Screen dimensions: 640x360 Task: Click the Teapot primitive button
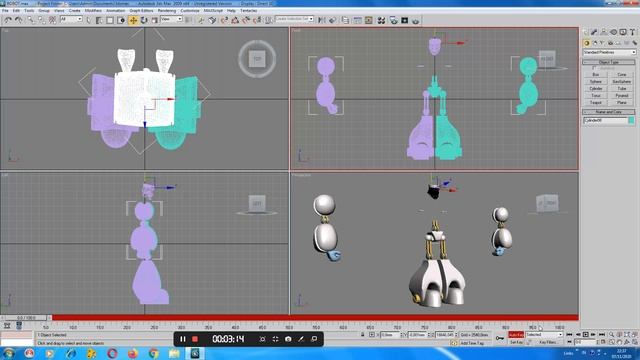click(596, 102)
